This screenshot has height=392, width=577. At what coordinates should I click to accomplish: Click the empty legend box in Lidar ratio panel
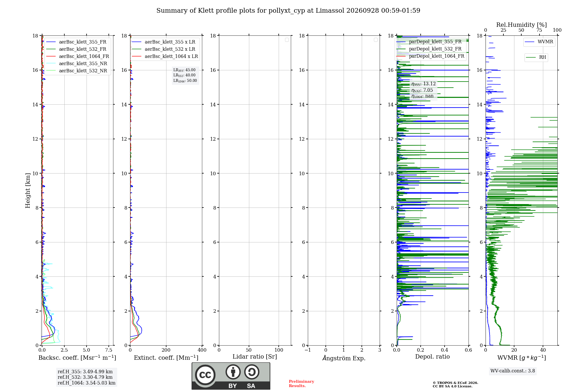287,40
